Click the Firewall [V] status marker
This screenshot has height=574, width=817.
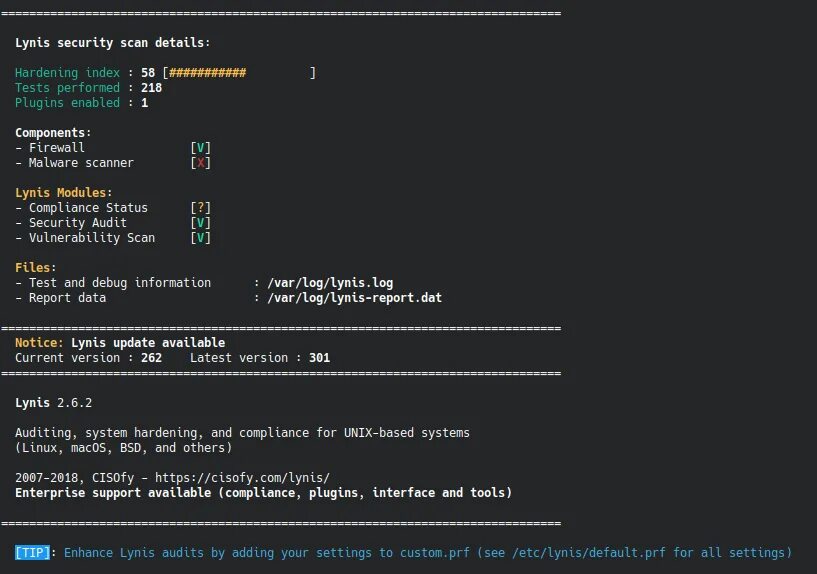201,148
